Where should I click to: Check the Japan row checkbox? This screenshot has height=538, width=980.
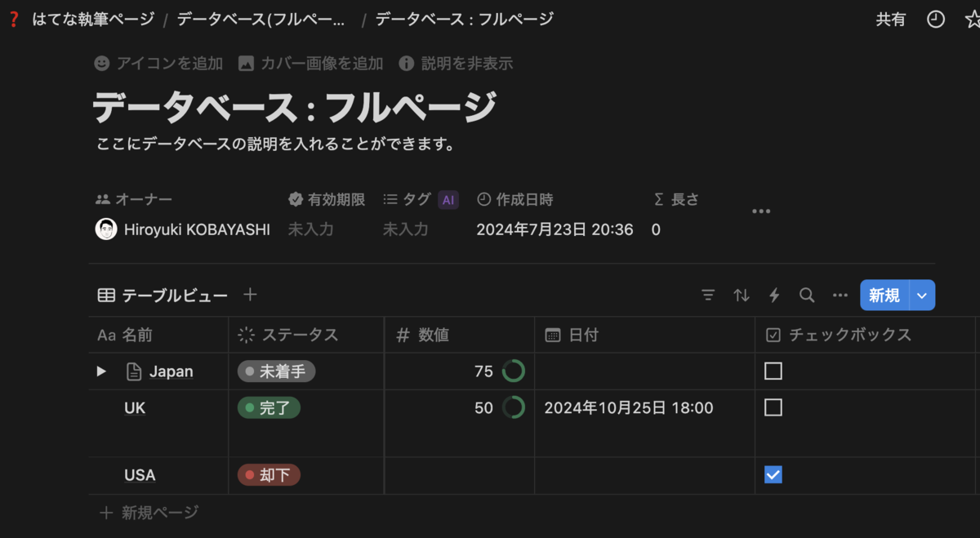pos(773,371)
